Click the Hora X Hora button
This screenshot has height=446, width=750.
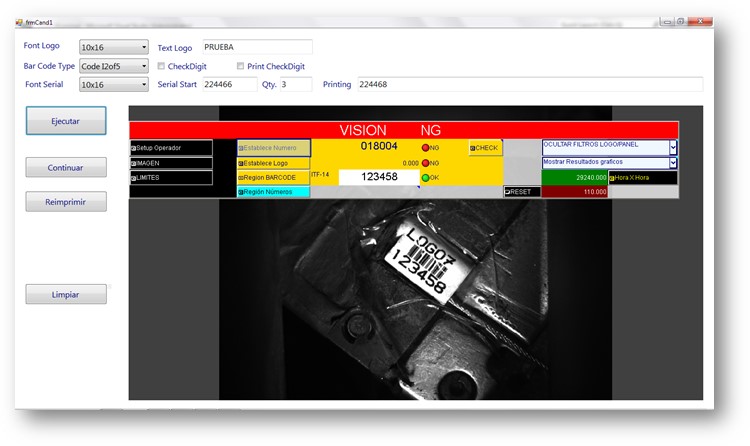click(643, 177)
